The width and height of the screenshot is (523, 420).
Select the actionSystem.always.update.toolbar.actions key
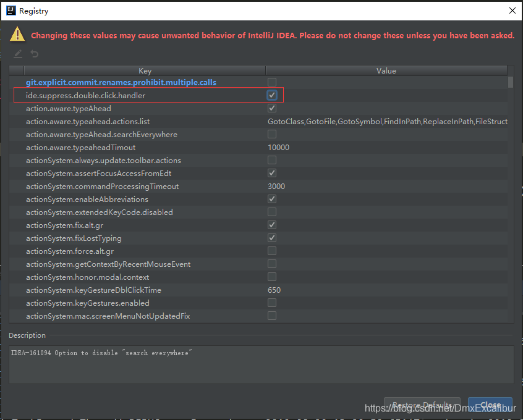[103, 161]
